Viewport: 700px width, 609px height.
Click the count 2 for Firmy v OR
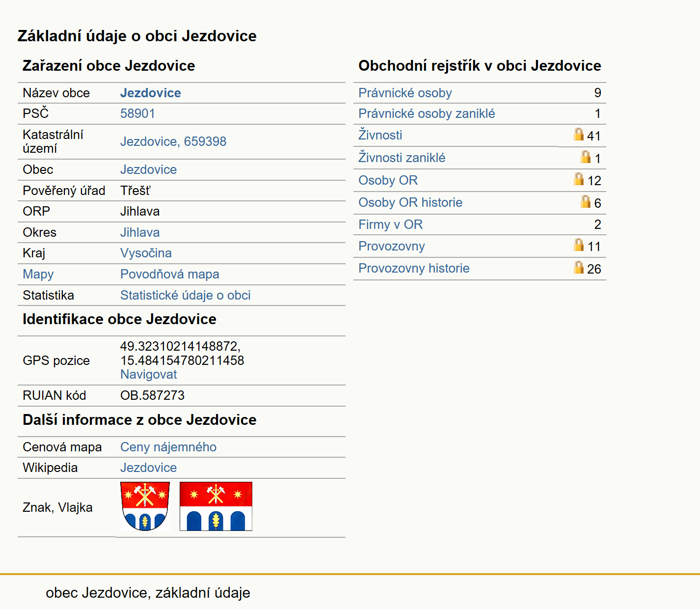point(597,224)
